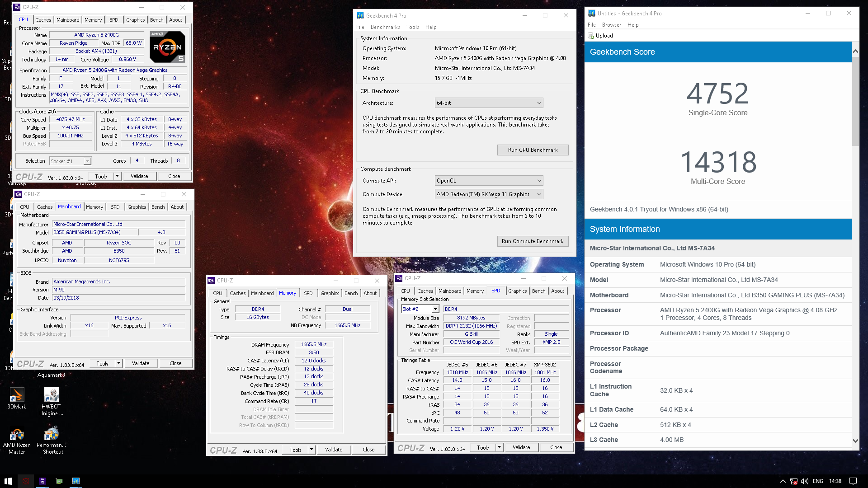Open the Bench tab in the top CPU-Z window
Image resolution: width=868 pixels, height=488 pixels.
(x=157, y=20)
